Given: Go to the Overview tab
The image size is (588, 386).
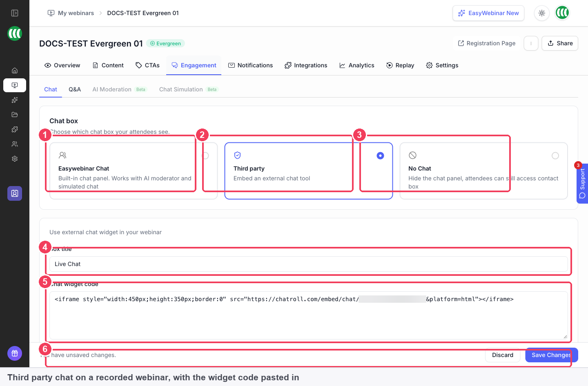Looking at the screenshot, I should pyautogui.click(x=62, y=65).
